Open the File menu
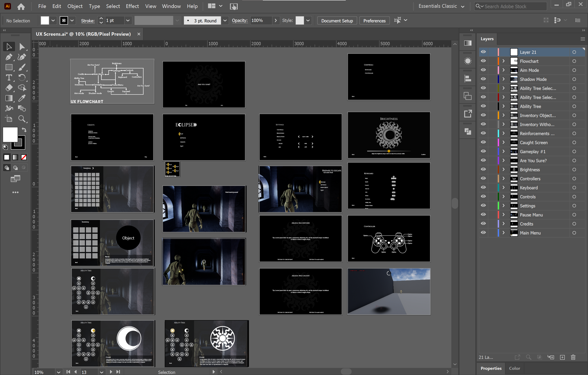588x375 pixels. [x=42, y=6]
